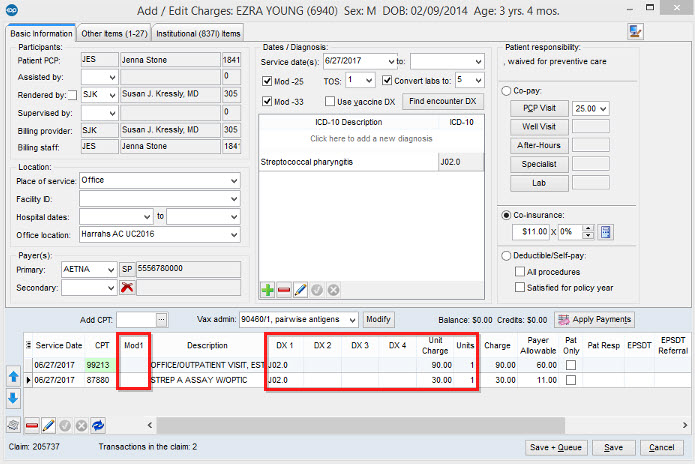Switch to the Institutional (837I) Items tab

coord(198,34)
